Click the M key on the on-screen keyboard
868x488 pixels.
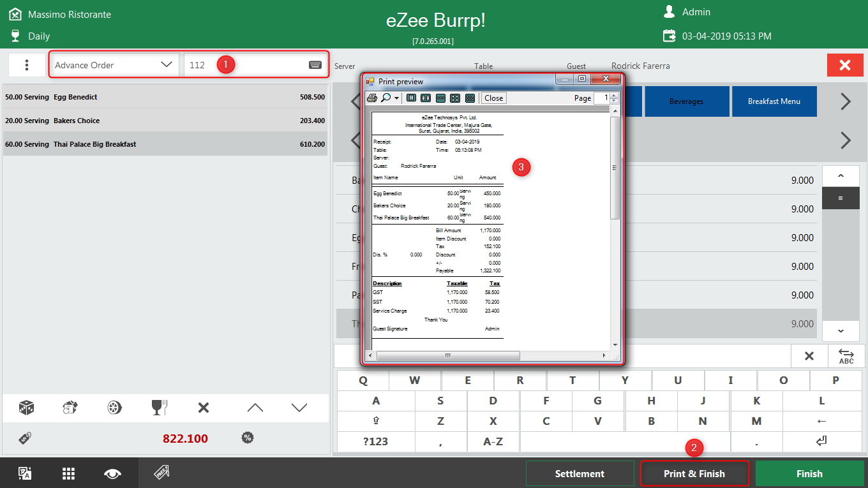click(756, 421)
